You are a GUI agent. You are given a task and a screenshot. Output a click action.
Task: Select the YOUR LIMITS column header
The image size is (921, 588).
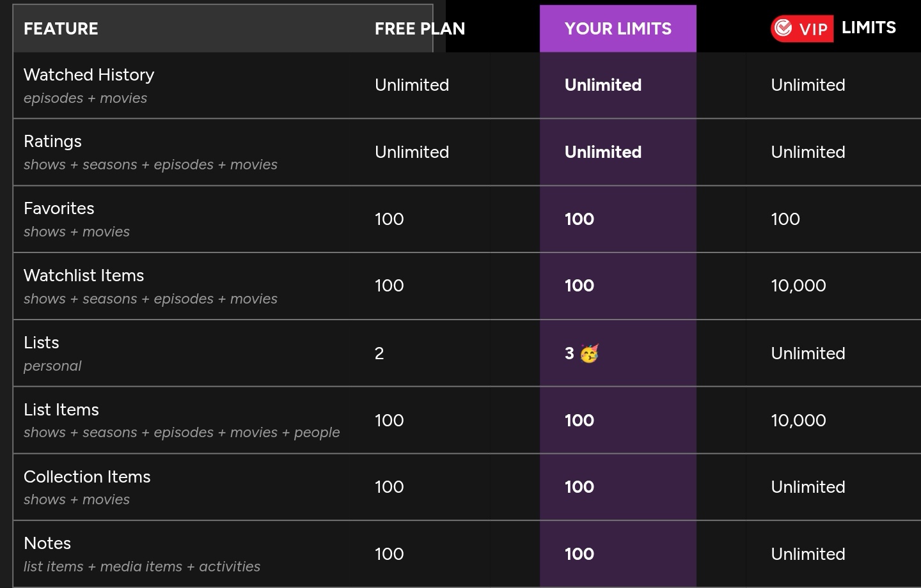click(x=618, y=29)
